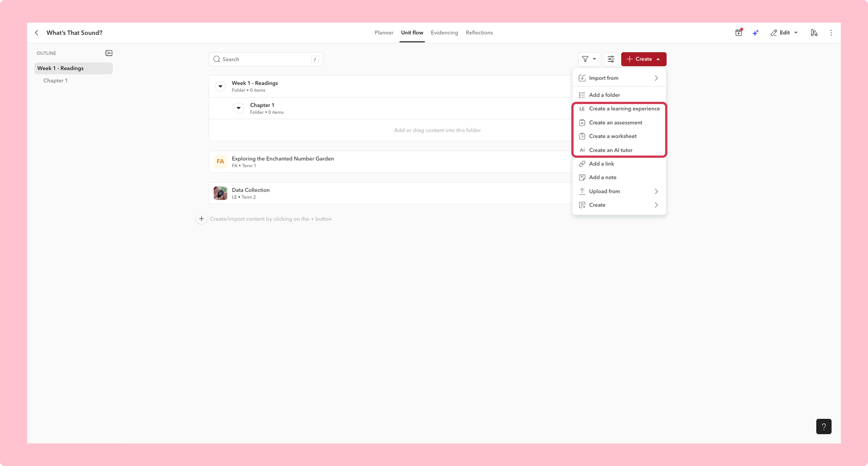Switch to the Evidencing tab
868x466 pixels.
[444, 33]
